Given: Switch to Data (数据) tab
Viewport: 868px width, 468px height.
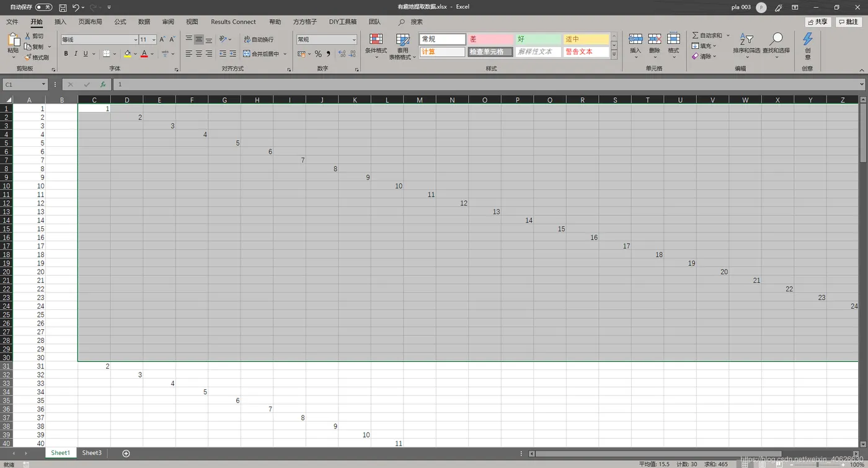Looking at the screenshot, I should click(144, 22).
